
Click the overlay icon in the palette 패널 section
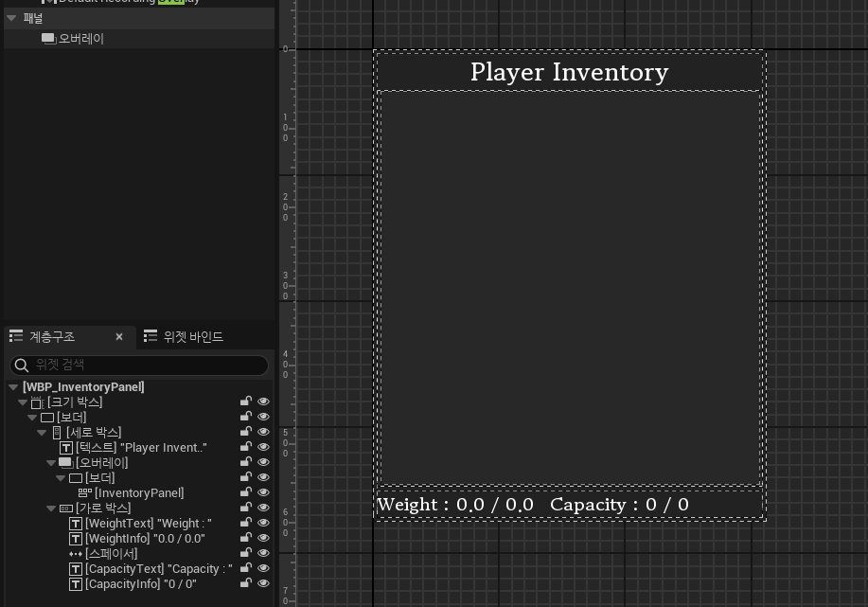tap(48, 39)
